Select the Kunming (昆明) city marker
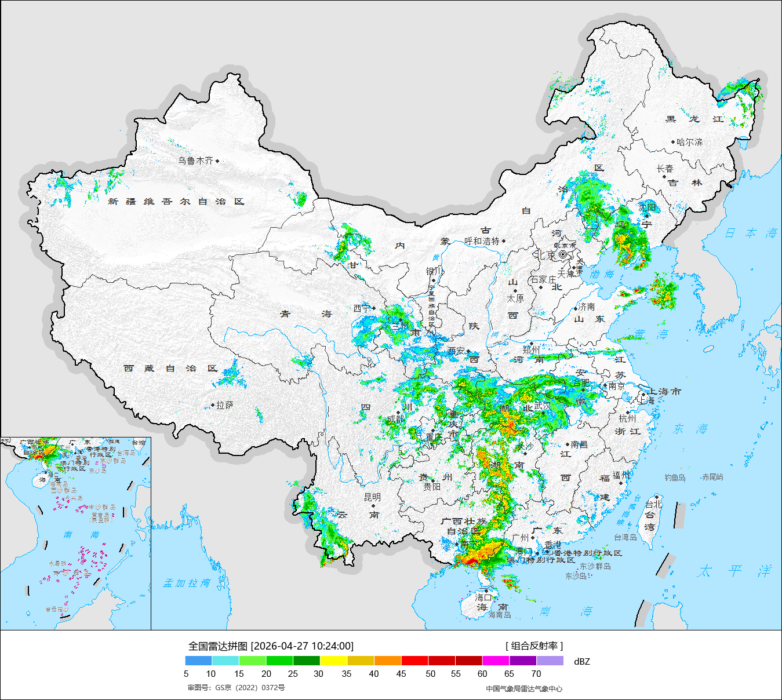The width and height of the screenshot is (782, 700). (x=373, y=506)
